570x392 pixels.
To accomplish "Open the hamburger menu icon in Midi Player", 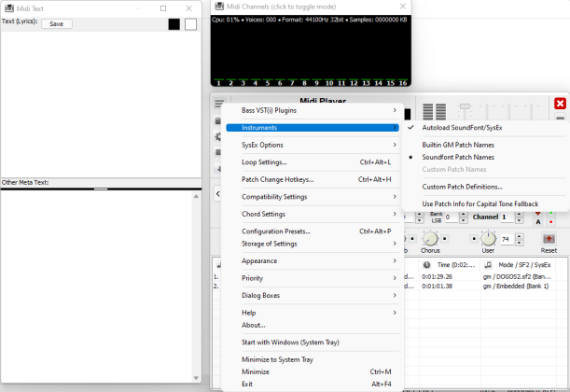I will pyautogui.click(x=219, y=104).
